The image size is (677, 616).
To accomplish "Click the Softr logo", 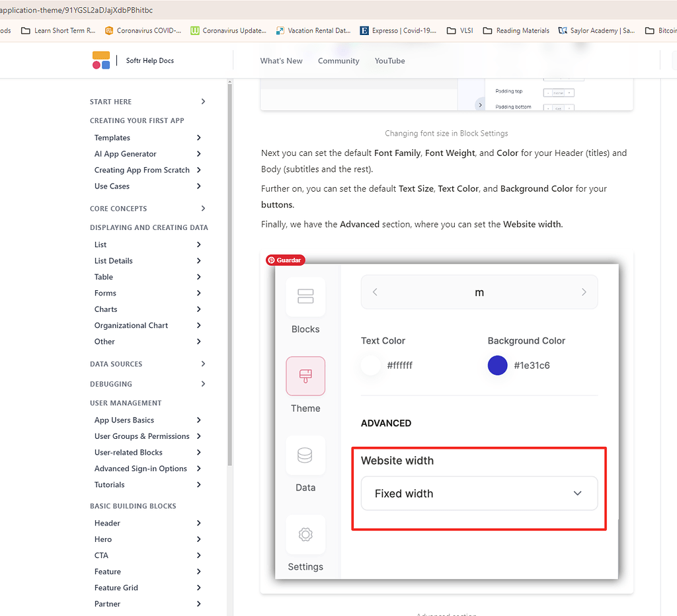I will 100,60.
